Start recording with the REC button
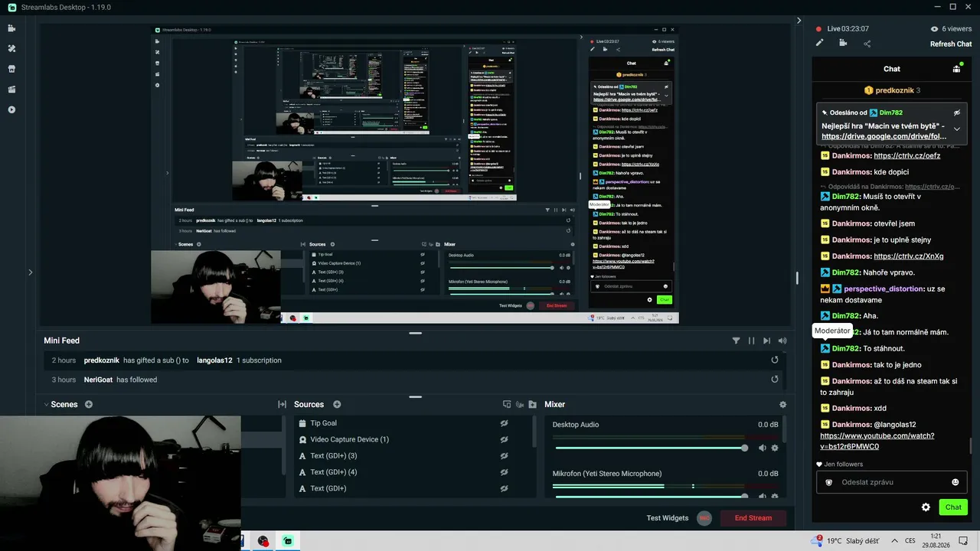This screenshot has width=980, height=551. tap(704, 518)
